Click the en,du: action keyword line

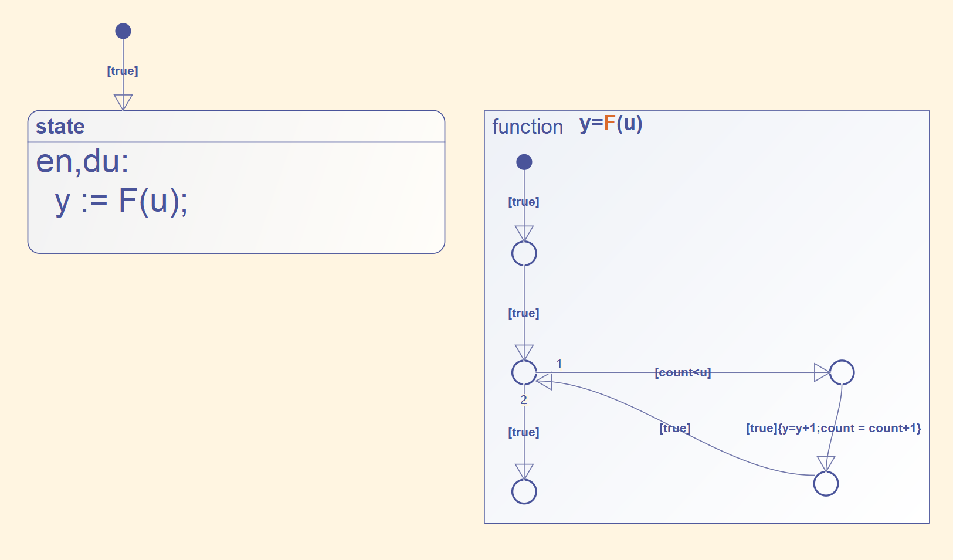(82, 161)
